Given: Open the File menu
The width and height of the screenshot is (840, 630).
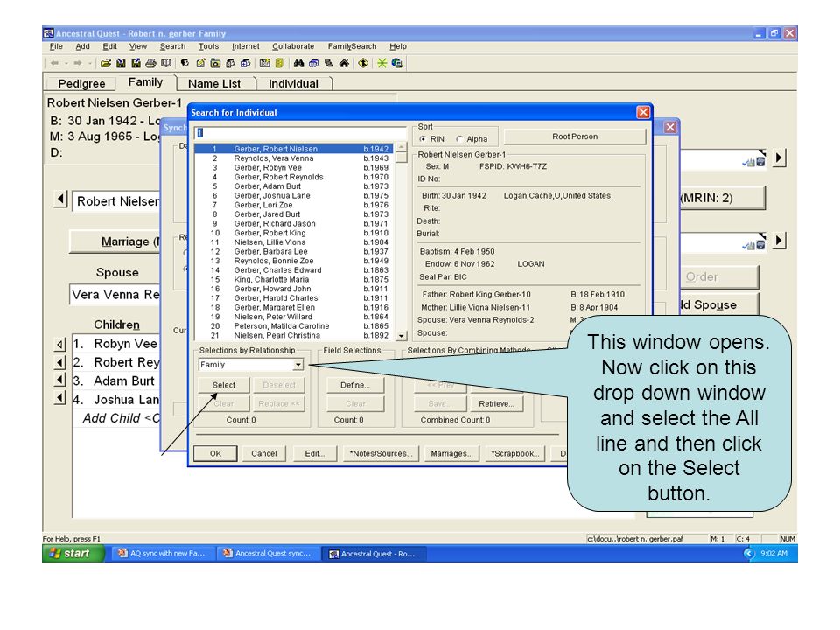Looking at the screenshot, I should click(x=56, y=46).
